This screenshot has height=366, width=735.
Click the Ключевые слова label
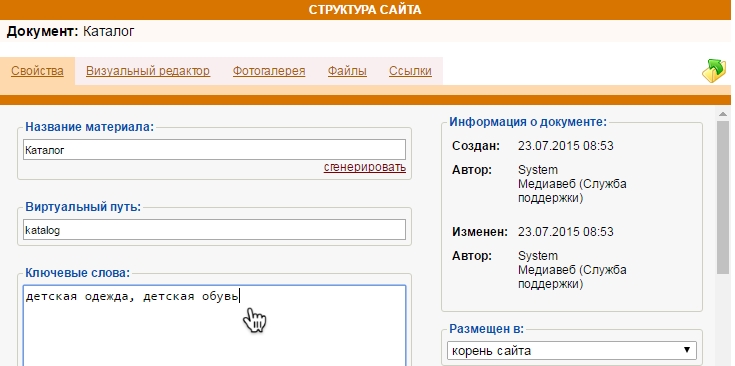tap(77, 273)
